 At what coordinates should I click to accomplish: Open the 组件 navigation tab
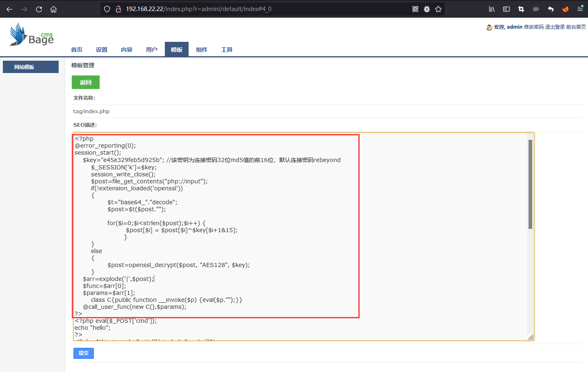(202, 50)
